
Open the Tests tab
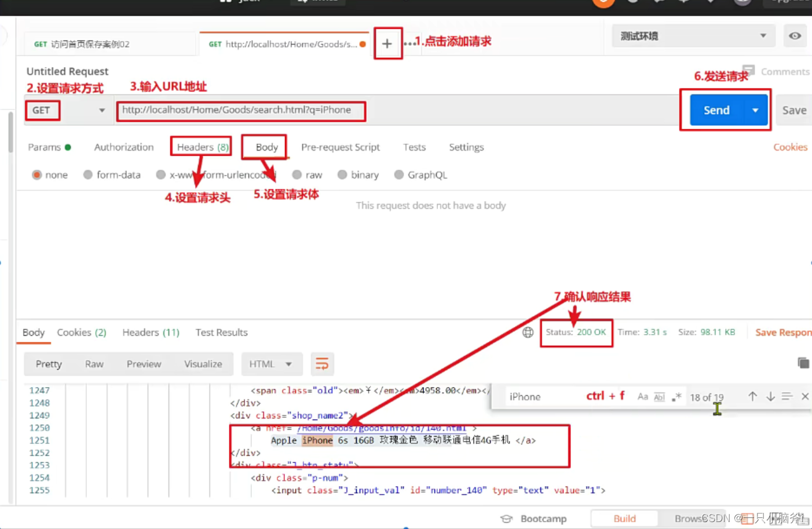(x=415, y=147)
